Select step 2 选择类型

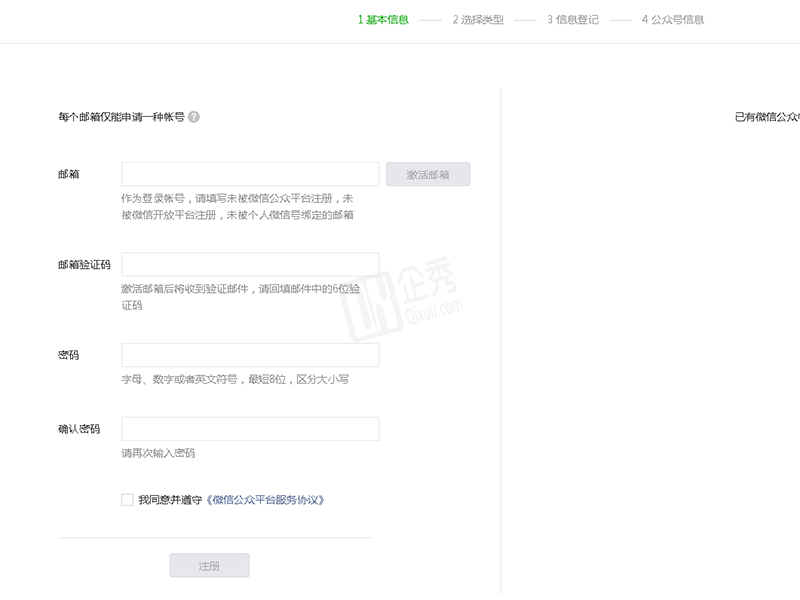point(478,20)
